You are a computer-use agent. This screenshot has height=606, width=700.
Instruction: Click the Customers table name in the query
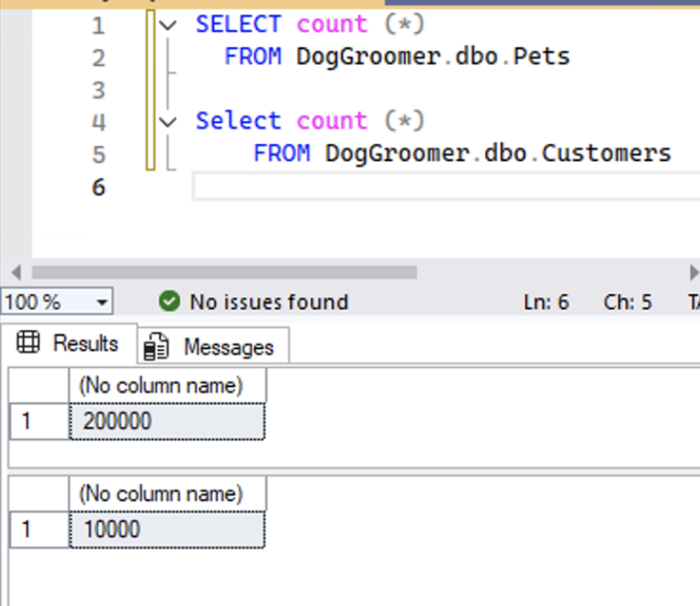[x=606, y=154]
